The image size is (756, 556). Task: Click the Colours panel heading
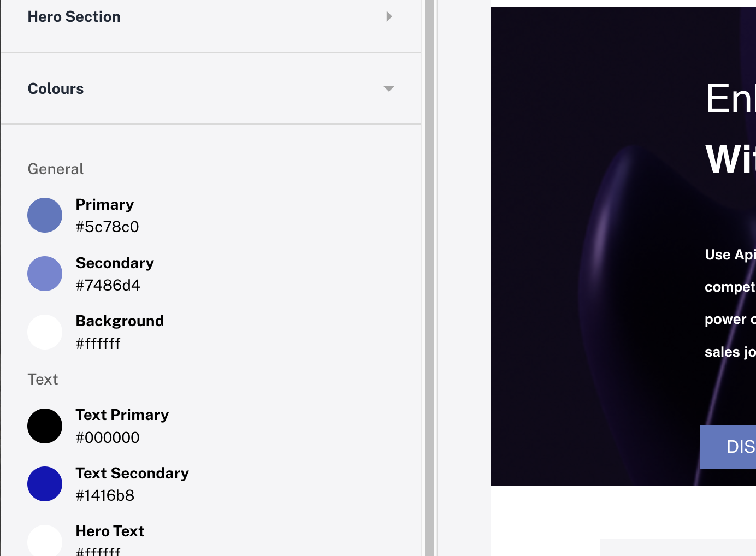pyautogui.click(x=56, y=88)
